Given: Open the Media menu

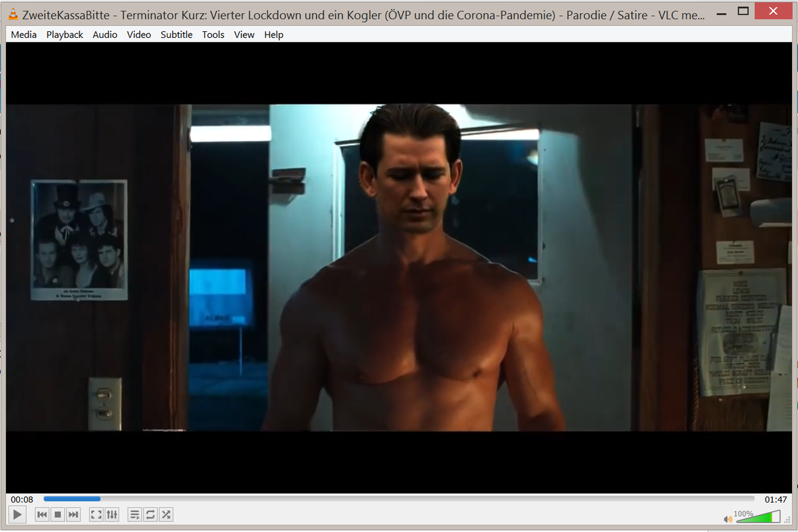Looking at the screenshot, I should 24,35.
